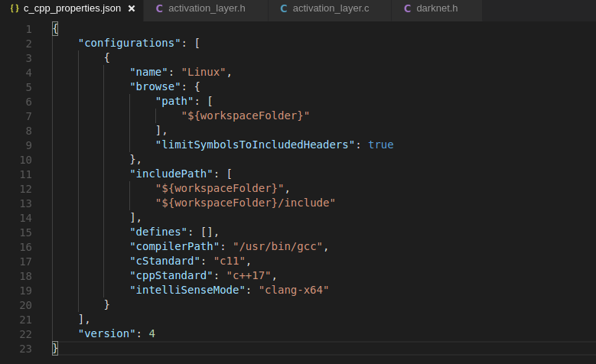
Task: Click the "c11" value
Action: coord(230,261)
